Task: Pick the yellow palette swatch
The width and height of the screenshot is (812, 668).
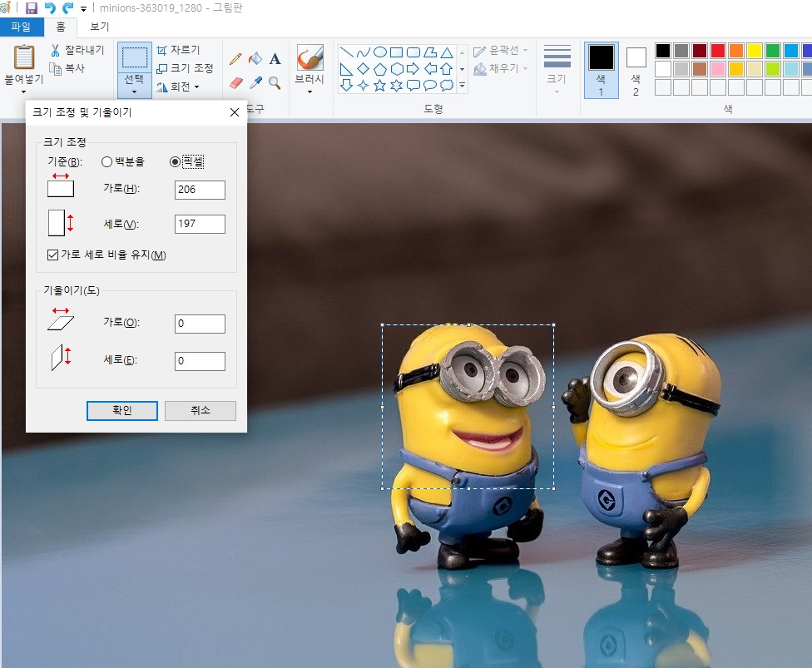Action: [x=755, y=50]
